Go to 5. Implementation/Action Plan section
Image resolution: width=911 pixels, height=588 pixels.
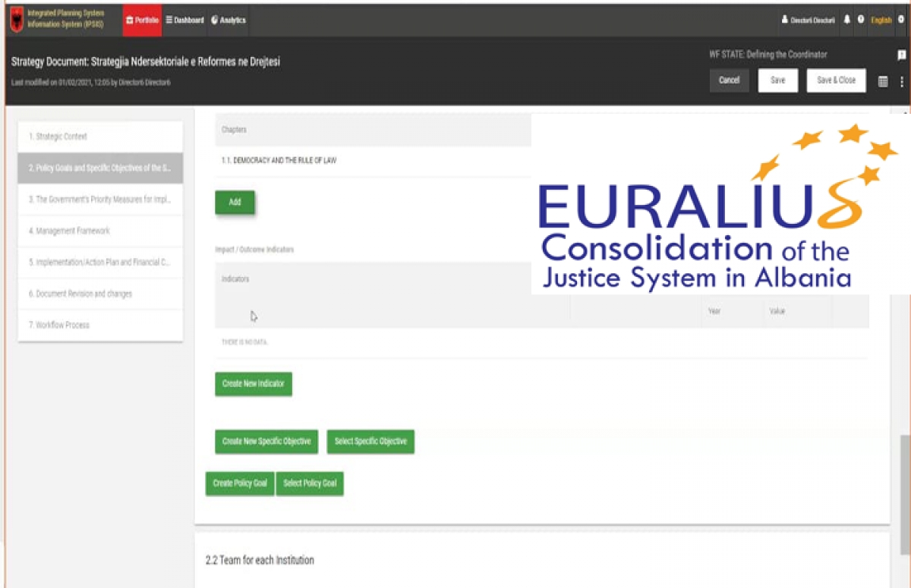coord(100,263)
